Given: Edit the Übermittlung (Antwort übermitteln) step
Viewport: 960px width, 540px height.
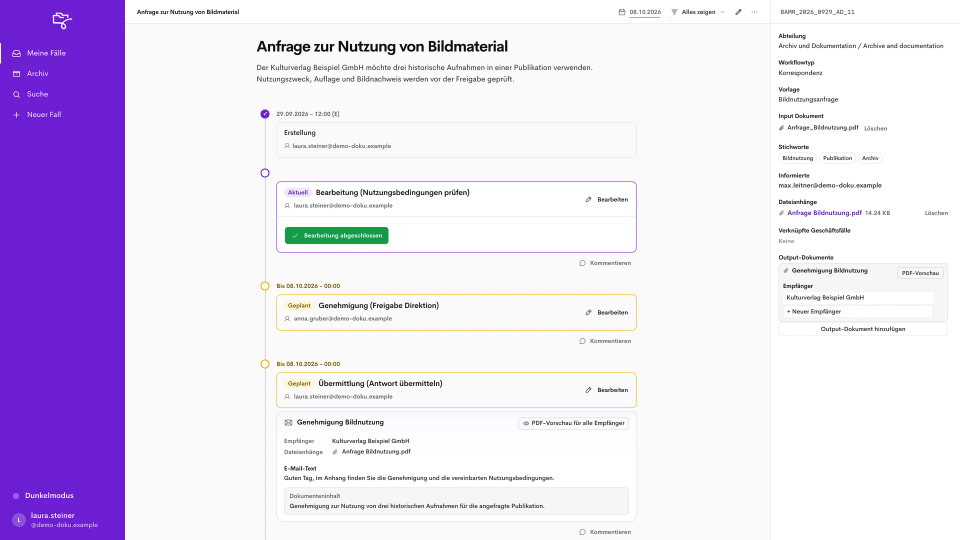Looking at the screenshot, I should click(607, 390).
